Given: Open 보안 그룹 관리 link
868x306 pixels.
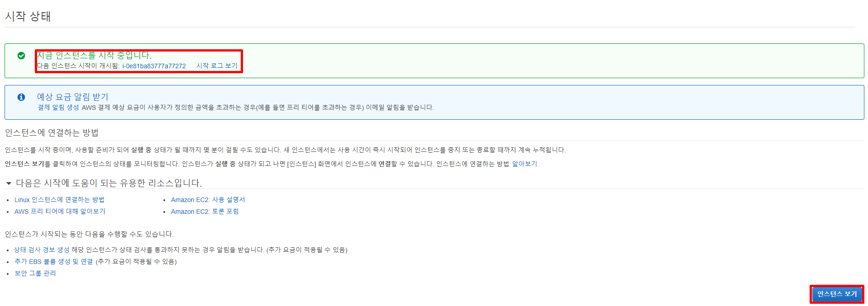Looking at the screenshot, I should pyautogui.click(x=35, y=273).
